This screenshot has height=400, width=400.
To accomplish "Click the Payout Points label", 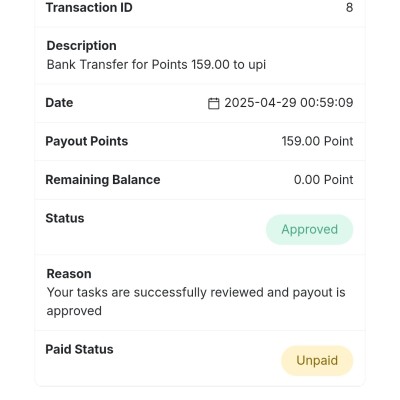I will click(x=87, y=141).
